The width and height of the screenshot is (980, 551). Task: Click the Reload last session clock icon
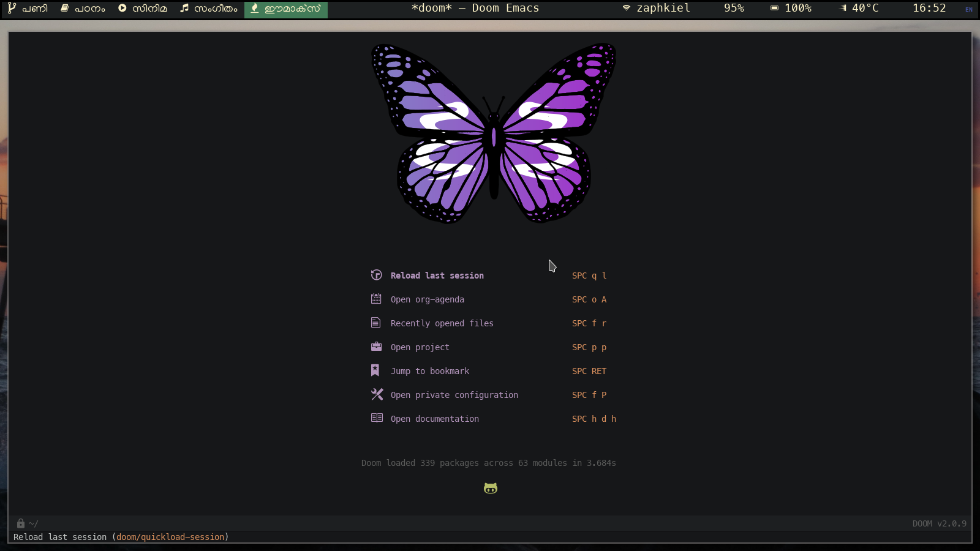pos(377,275)
